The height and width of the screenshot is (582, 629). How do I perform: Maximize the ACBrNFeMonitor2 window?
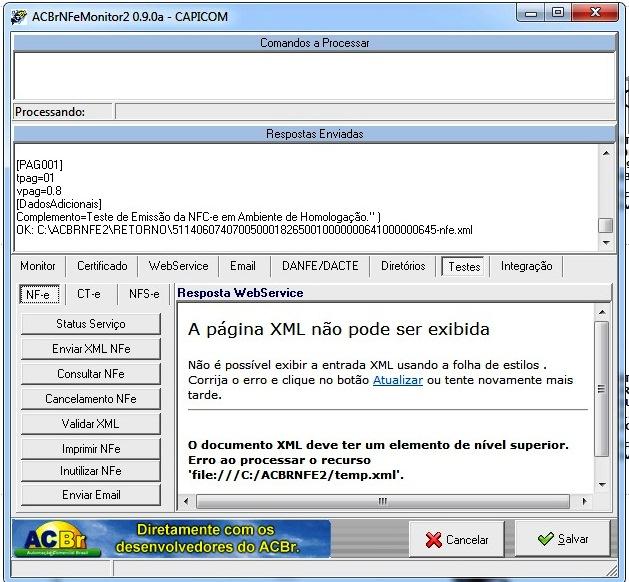click(558, 13)
